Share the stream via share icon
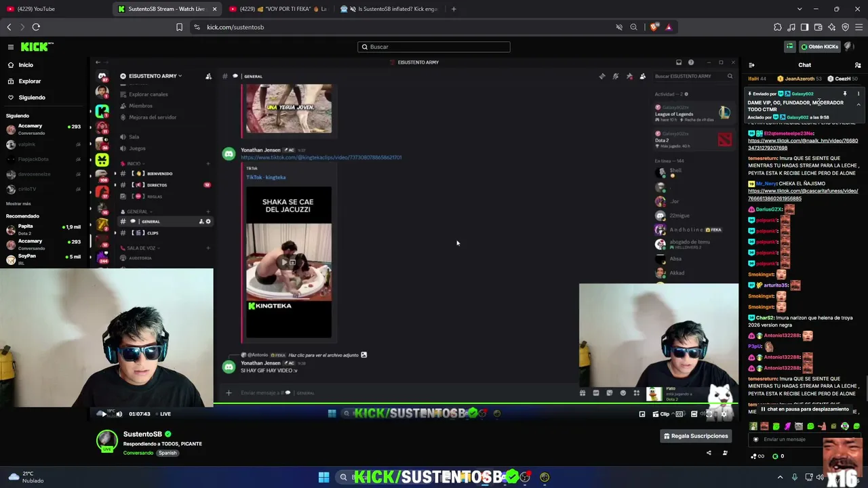 pyautogui.click(x=709, y=453)
